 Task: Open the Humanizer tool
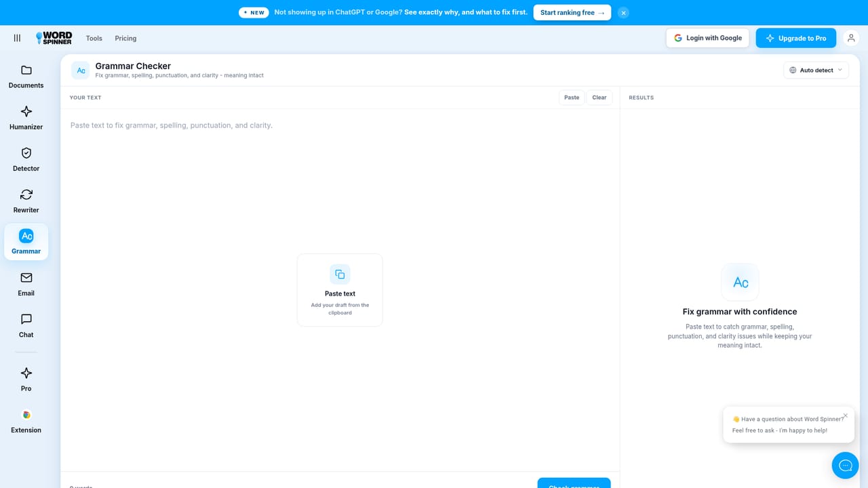pos(26,118)
